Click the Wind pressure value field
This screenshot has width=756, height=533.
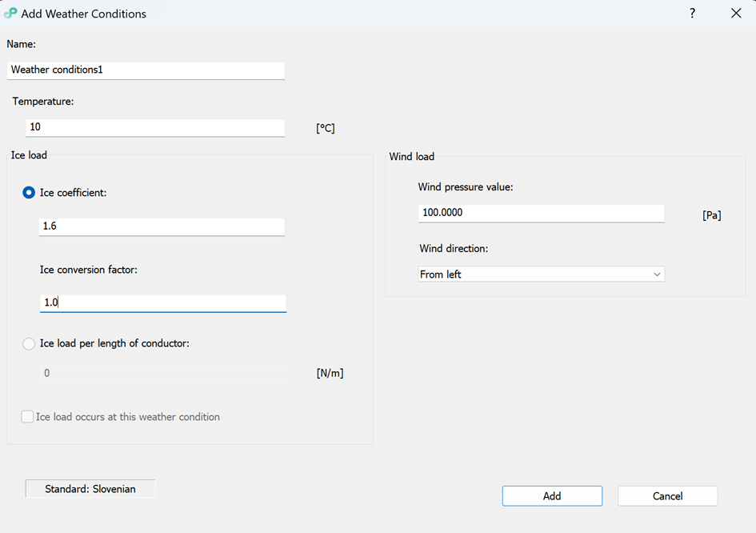tap(541, 213)
